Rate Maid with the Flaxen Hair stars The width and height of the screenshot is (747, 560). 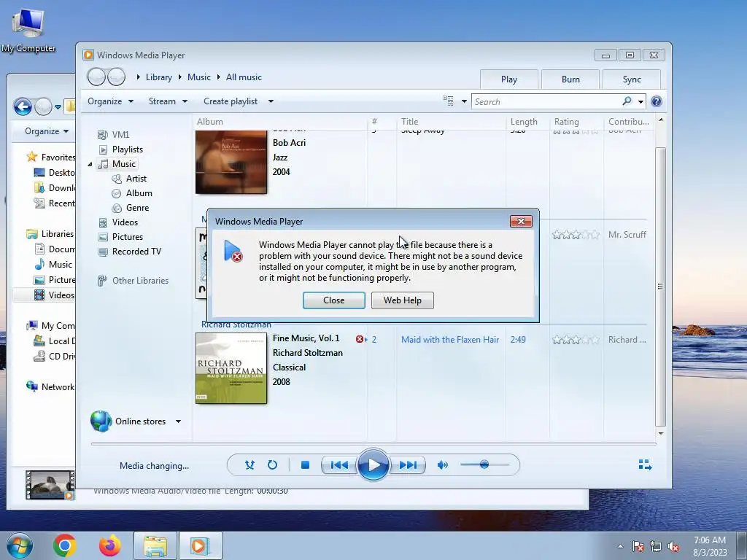coord(576,340)
